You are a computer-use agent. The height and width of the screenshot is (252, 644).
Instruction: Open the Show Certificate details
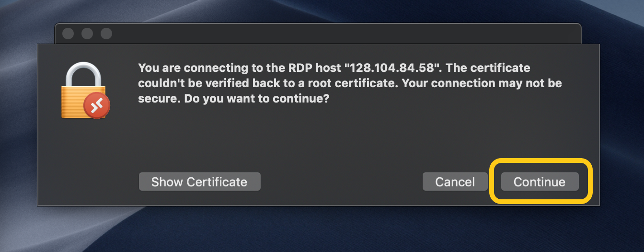coord(199,182)
